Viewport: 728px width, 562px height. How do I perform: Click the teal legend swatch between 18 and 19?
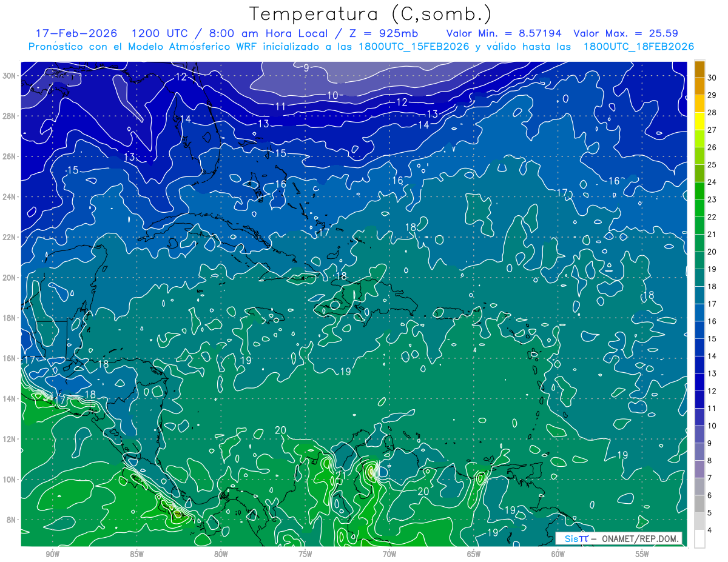pyautogui.click(x=699, y=278)
